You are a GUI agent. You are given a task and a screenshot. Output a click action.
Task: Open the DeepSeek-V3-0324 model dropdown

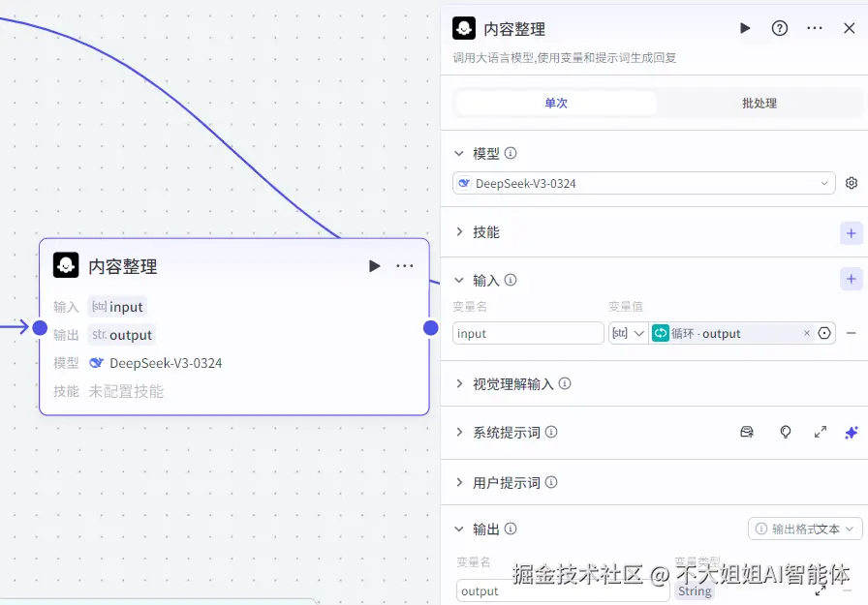pyautogui.click(x=643, y=182)
